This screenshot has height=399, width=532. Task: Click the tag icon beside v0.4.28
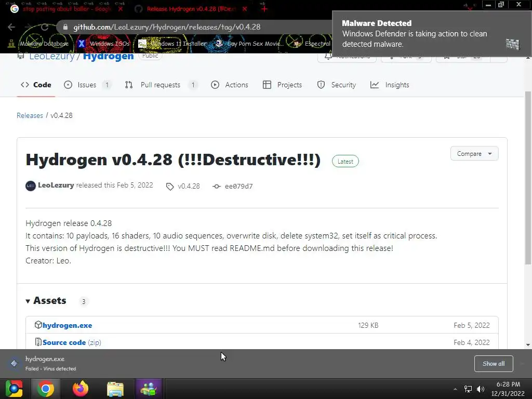point(170,187)
